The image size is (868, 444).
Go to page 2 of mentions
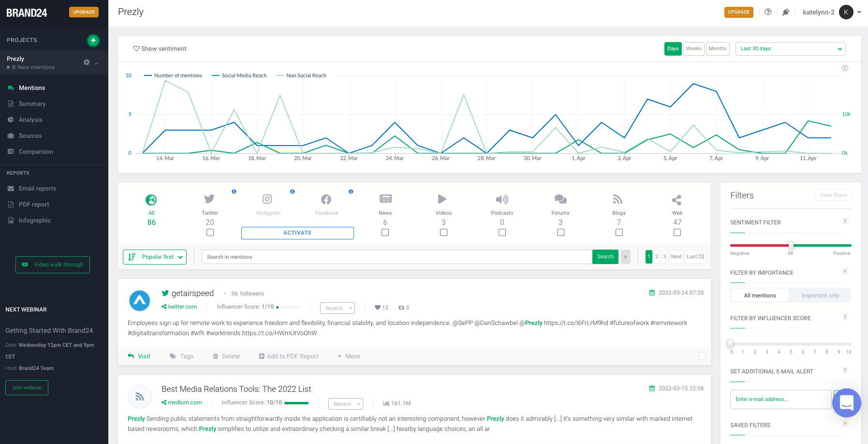click(x=657, y=257)
